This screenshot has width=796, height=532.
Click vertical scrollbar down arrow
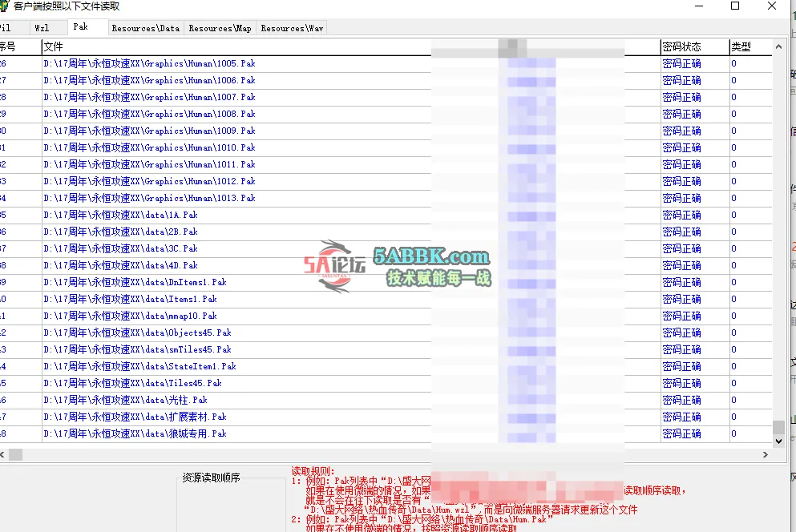[778, 441]
